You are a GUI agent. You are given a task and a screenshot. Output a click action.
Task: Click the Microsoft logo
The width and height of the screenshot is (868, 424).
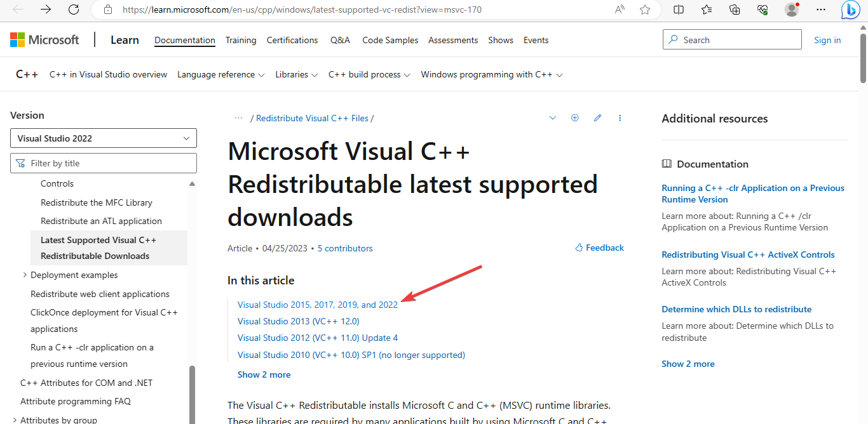click(x=44, y=40)
